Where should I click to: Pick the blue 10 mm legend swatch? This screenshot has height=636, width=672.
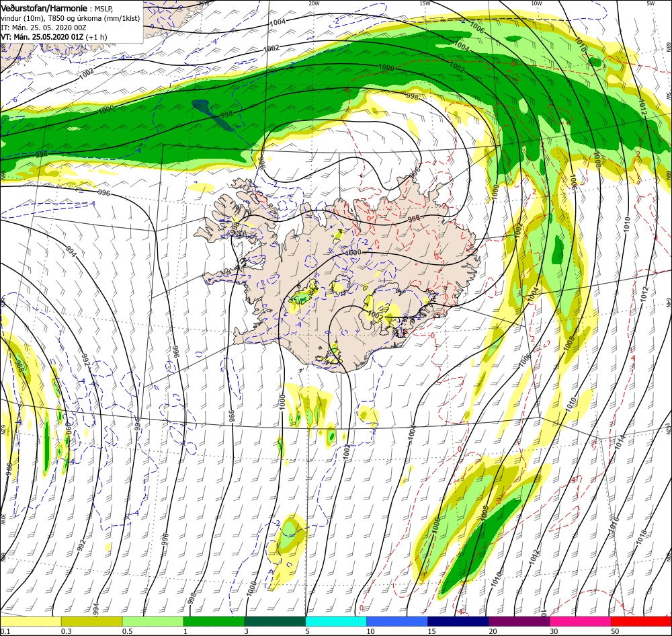click(x=397, y=621)
